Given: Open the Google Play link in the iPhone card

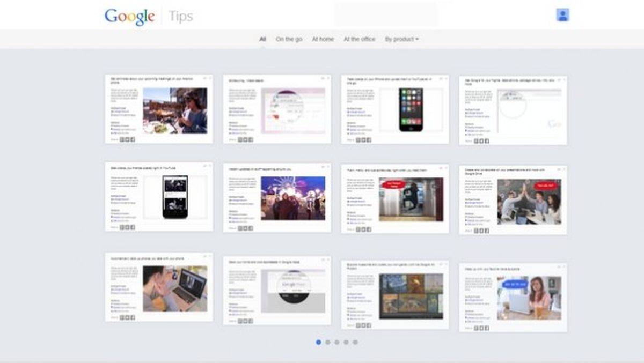Looking at the screenshot, I should (356, 112).
